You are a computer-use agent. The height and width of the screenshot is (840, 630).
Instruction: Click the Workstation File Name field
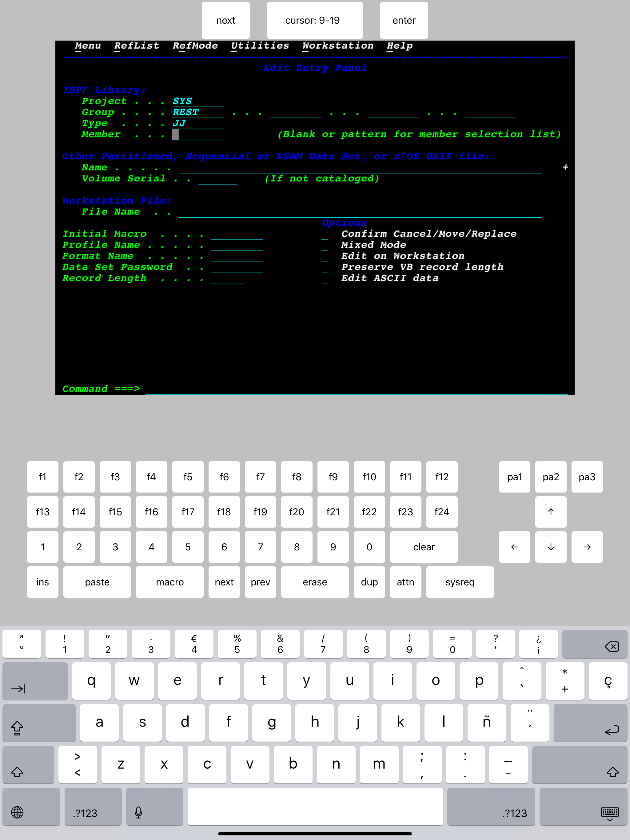pyautogui.click(x=360, y=212)
